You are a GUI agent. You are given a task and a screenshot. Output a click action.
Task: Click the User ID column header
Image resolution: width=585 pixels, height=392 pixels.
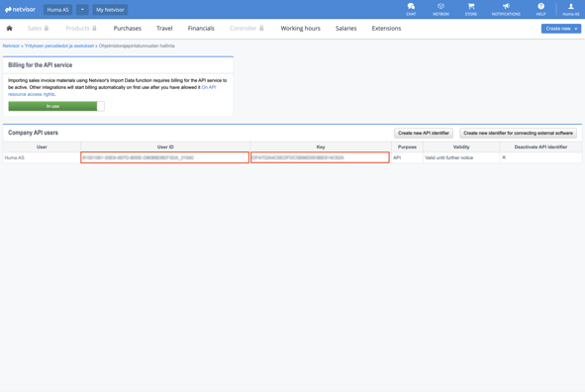click(x=165, y=147)
